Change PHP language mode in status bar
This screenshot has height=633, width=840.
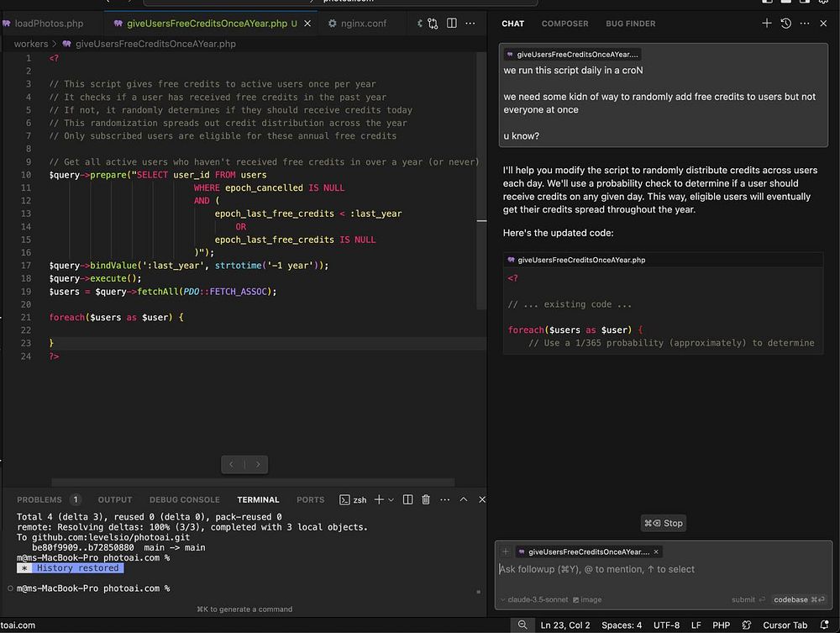pyautogui.click(x=721, y=625)
